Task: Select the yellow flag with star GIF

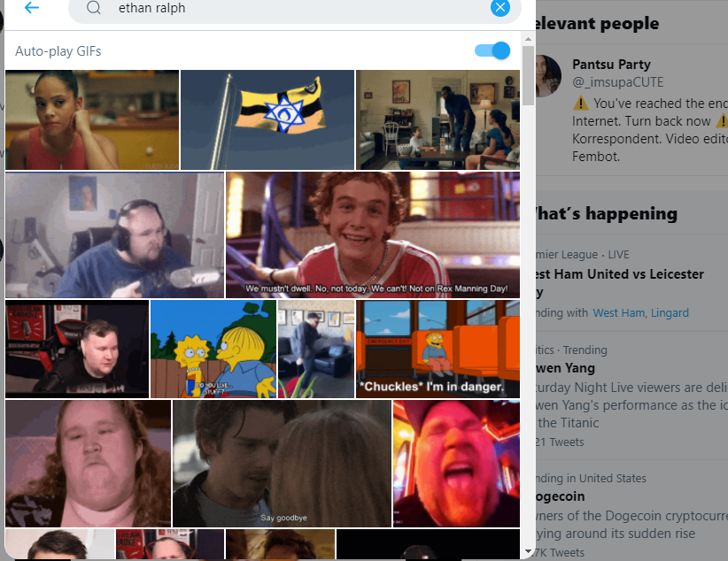Action: [x=267, y=119]
